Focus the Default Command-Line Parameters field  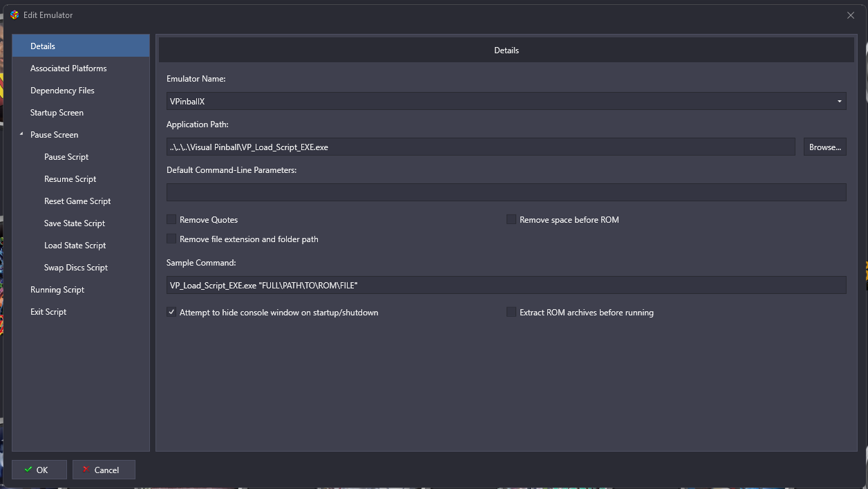tap(506, 192)
